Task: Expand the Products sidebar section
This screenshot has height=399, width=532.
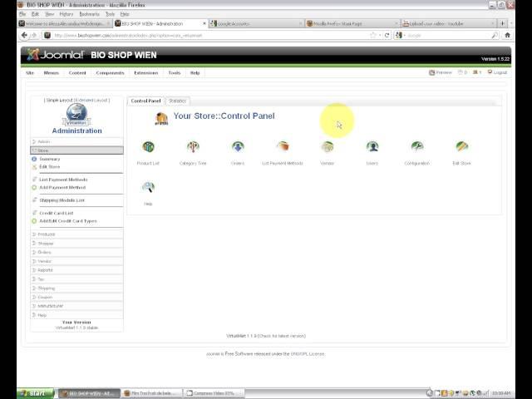Action: pos(77,234)
